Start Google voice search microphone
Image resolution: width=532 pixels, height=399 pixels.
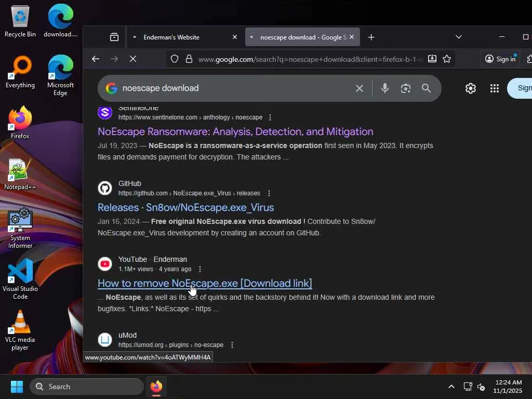pyautogui.click(x=385, y=88)
